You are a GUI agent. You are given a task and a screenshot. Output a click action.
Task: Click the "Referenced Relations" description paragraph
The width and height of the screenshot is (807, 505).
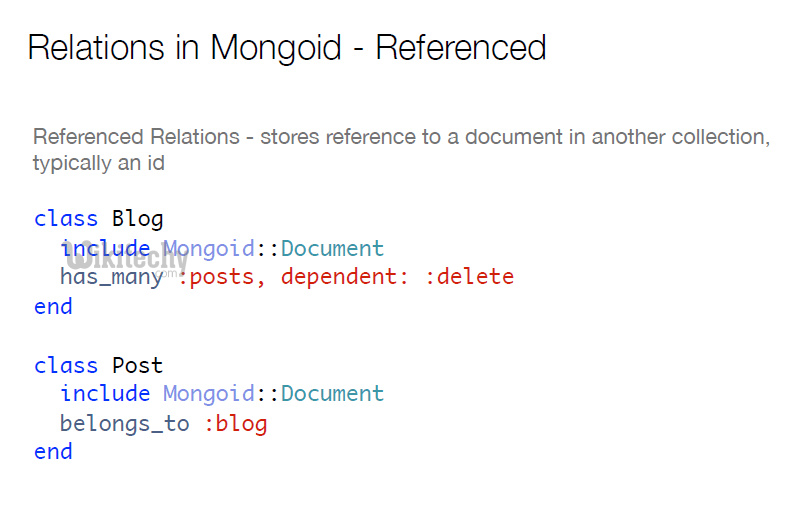[x=401, y=149]
